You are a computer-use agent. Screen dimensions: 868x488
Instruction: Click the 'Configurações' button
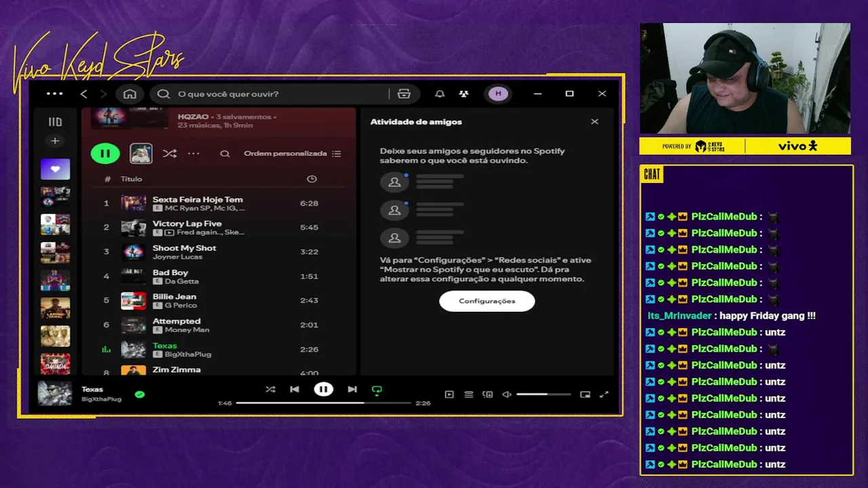point(487,301)
